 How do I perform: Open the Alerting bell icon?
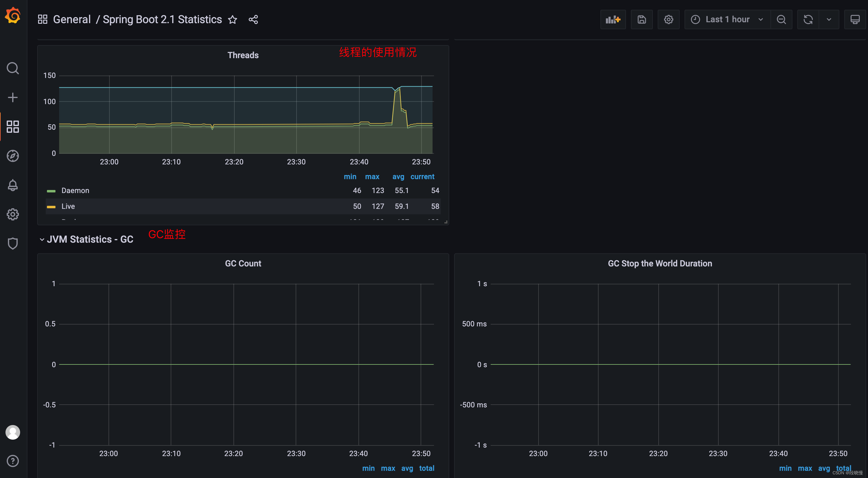coord(13,185)
